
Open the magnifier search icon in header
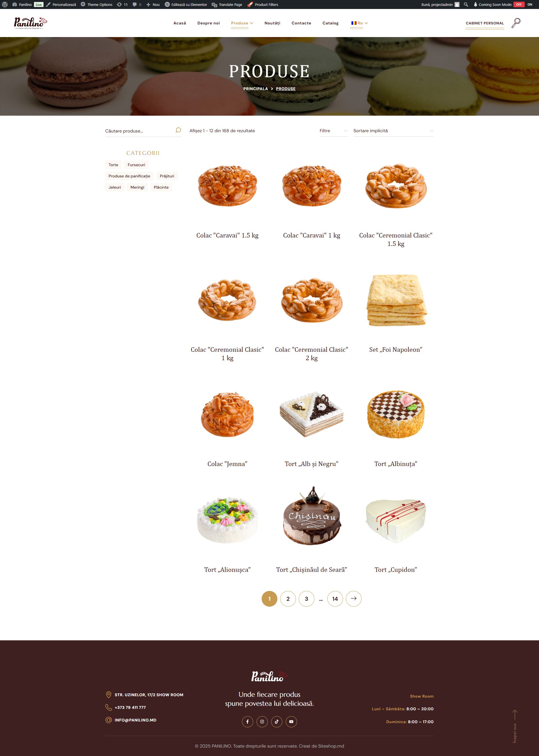pos(516,23)
